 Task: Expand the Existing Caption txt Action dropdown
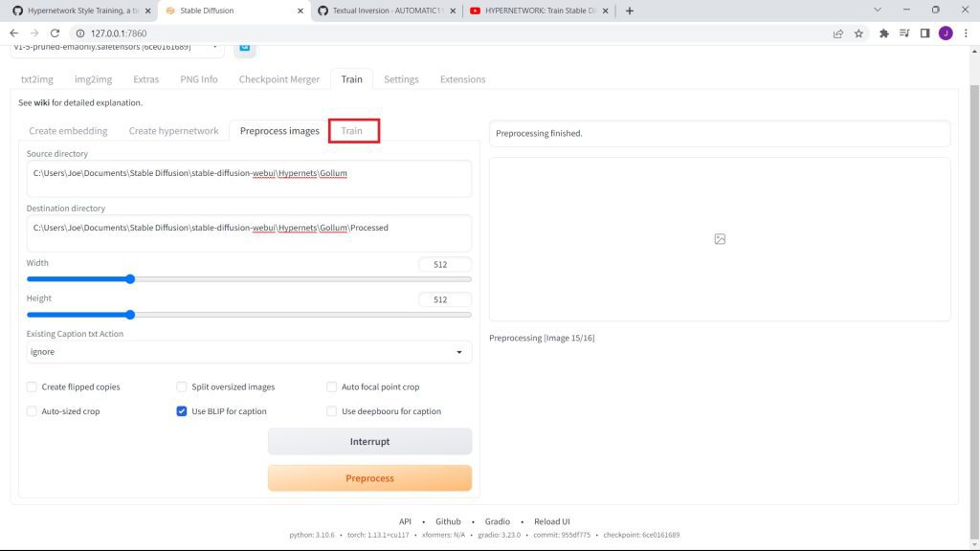249,352
